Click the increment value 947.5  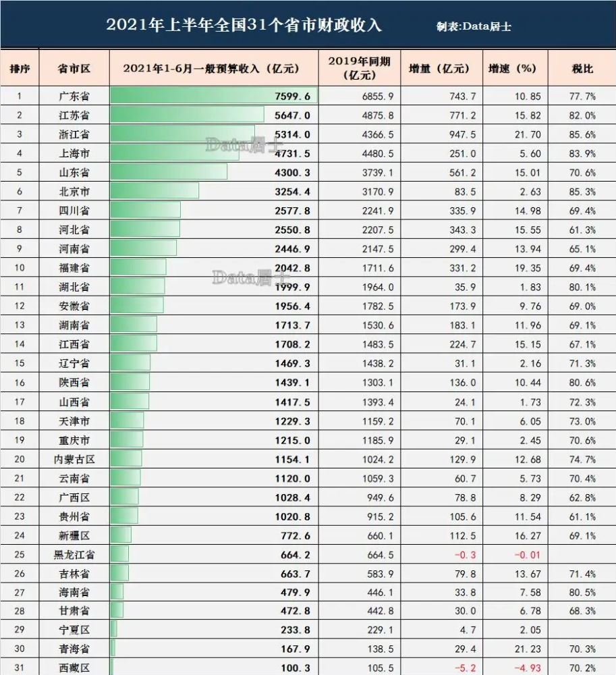(x=463, y=134)
